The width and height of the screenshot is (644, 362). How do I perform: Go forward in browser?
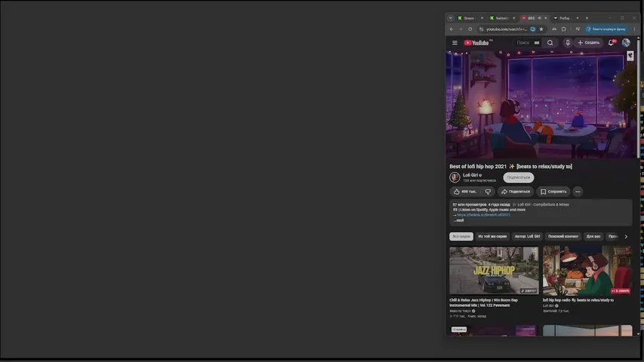tap(461, 29)
